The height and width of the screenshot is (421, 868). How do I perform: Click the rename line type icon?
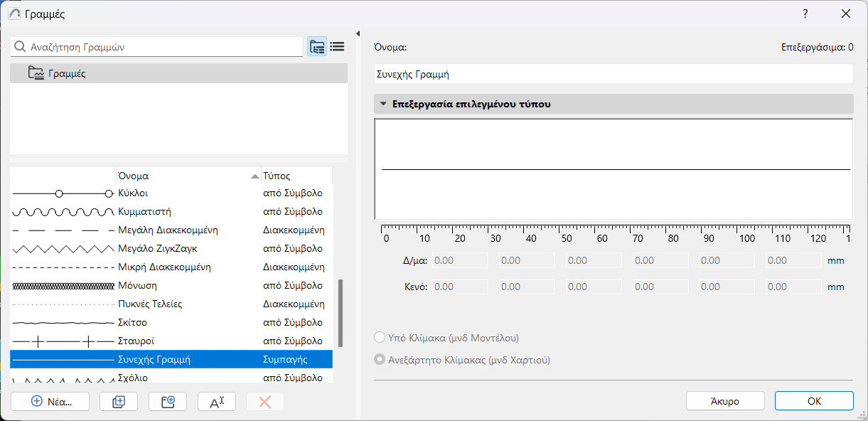click(217, 401)
